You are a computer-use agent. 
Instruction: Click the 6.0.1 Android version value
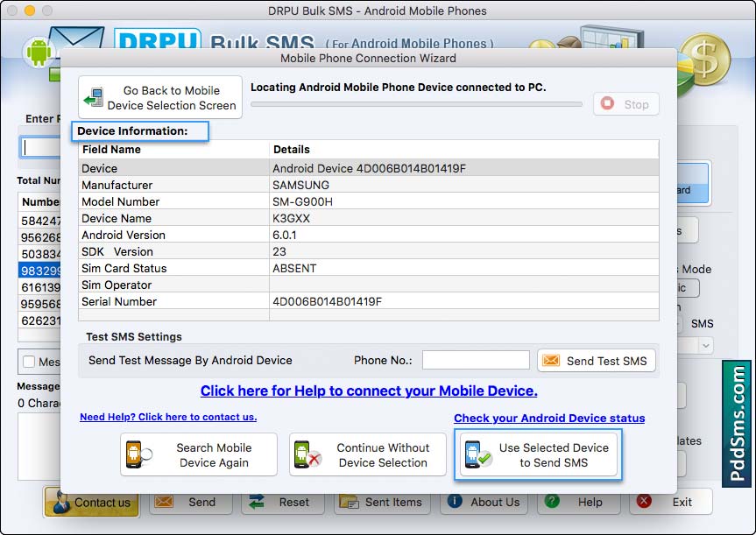click(285, 235)
